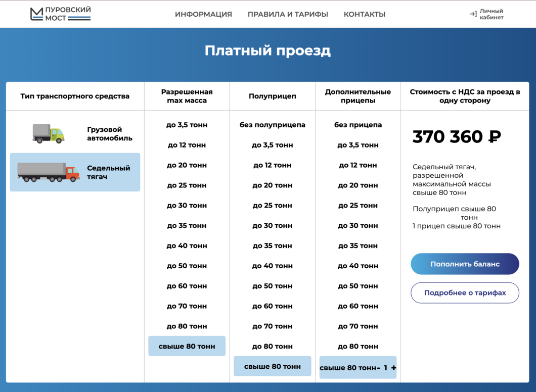Pick до 40 тонн in Полуприцеп column

point(273,266)
